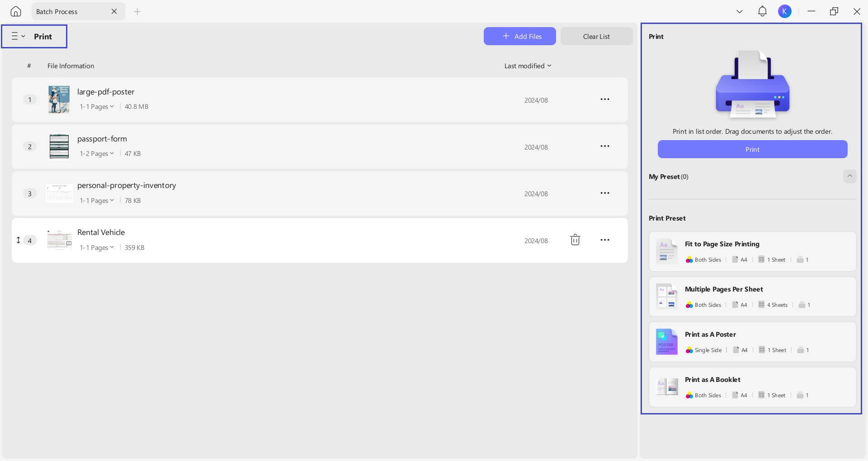Collapse the My Preset section
Image resolution: width=868 pixels, height=461 pixels.
point(849,176)
